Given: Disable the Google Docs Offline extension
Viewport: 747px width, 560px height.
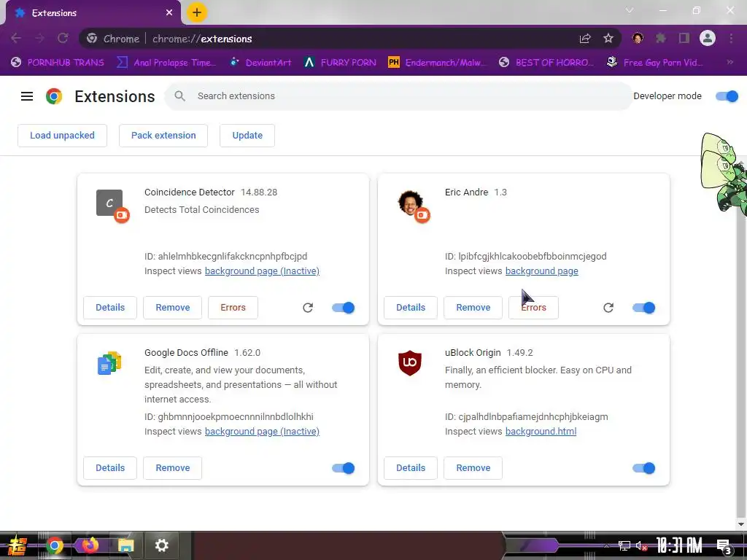Looking at the screenshot, I should (x=344, y=468).
